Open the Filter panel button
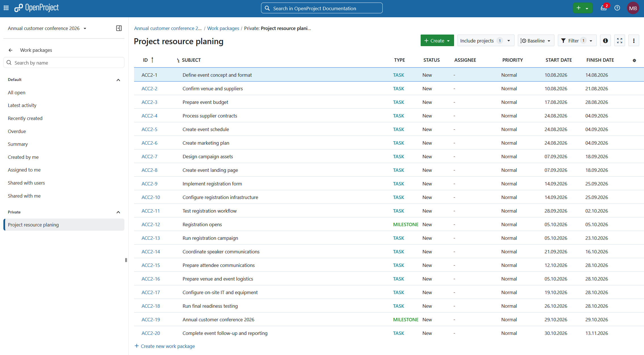 tap(577, 40)
